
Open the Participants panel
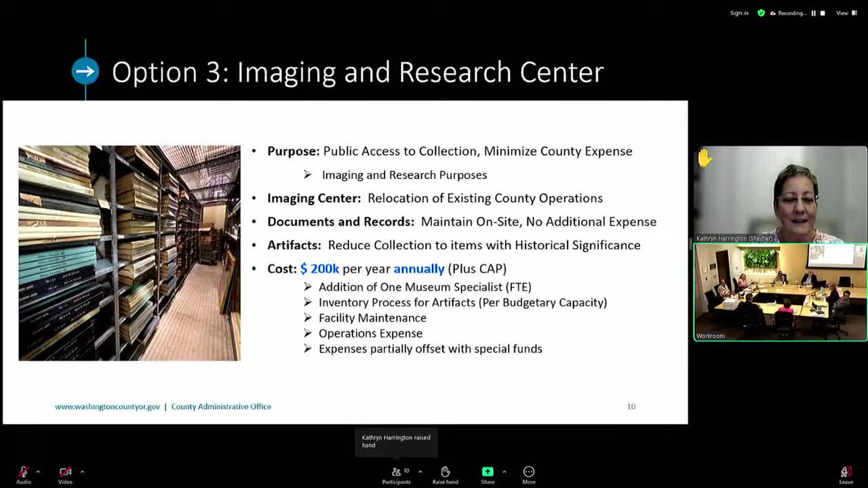coord(396,474)
